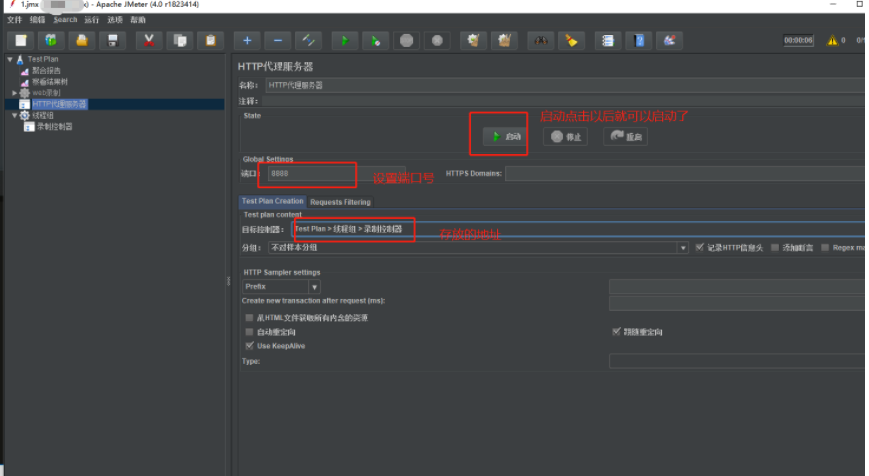Screen dimensions: 869x476
Task: Expand all with the plus icon
Action: pyautogui.click(x=247, y=40)
